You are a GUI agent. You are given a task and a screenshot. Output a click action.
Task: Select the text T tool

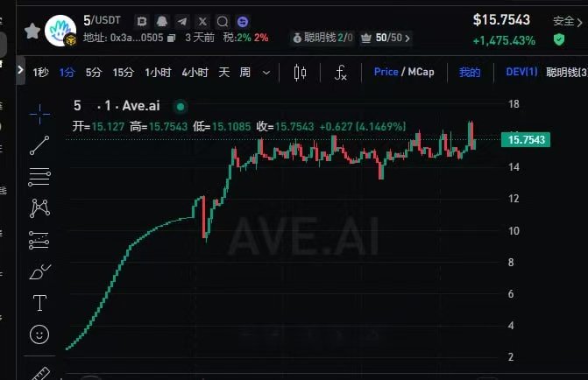(39, 303)
